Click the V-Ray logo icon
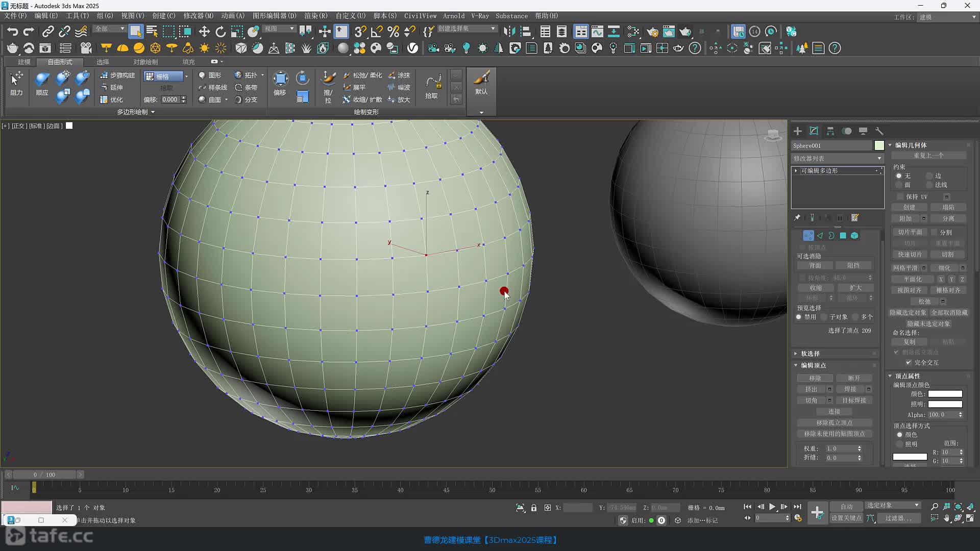 412,48
